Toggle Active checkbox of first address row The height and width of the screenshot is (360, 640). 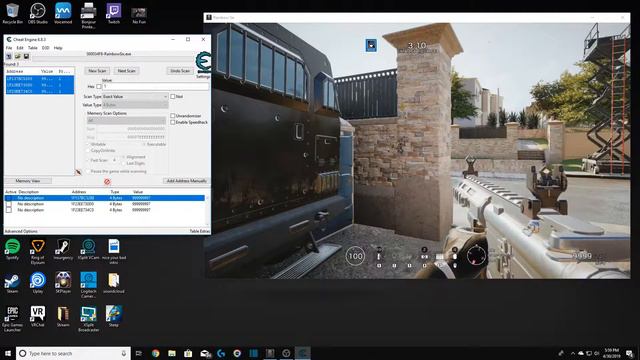click(9, 198)
